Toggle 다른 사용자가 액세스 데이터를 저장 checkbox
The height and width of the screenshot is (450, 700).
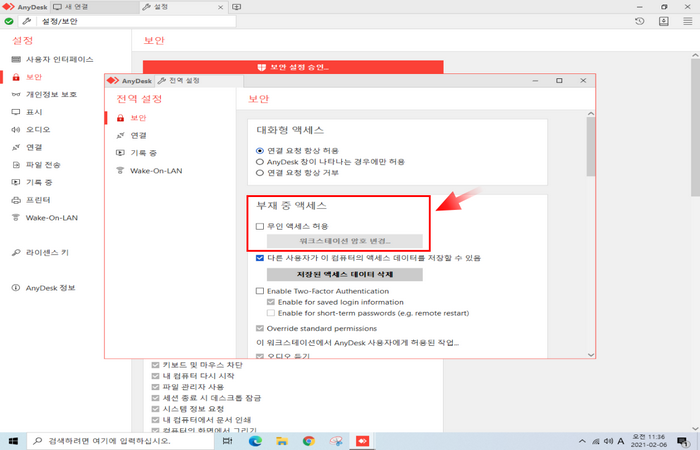(260, 258)
